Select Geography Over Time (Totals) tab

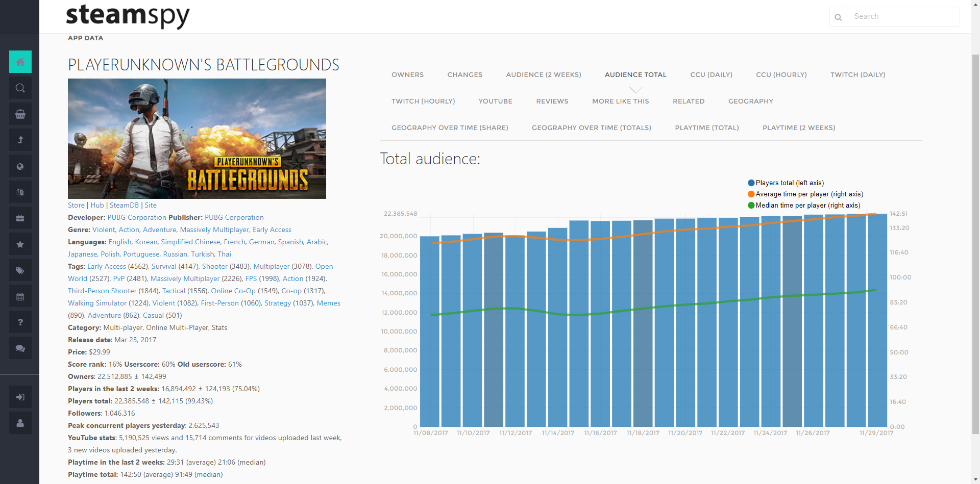click(x=592, y=128)
